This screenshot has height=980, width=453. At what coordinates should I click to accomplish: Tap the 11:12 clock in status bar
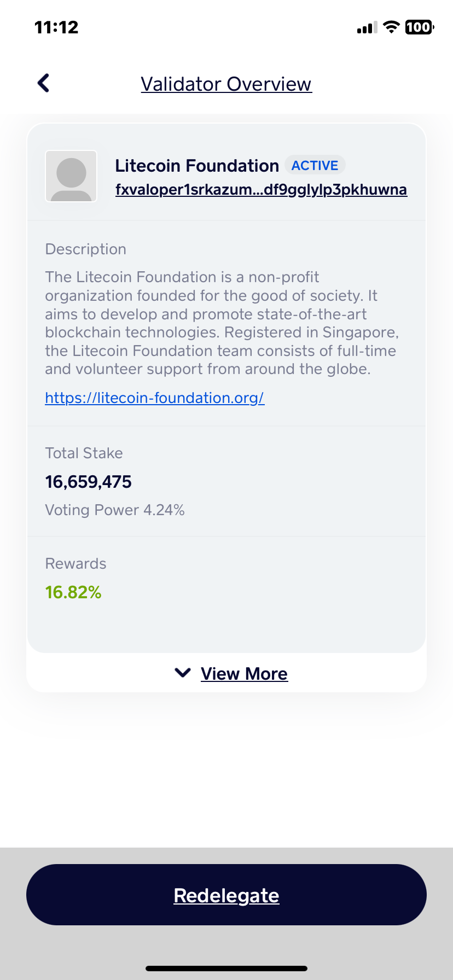tap(56, 27)
